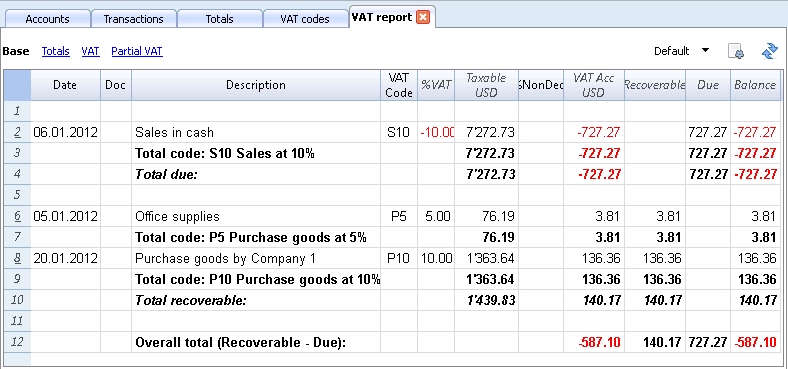Viewport: 788px width, 369px height.
Task: Open the Default view dropdown
Action: click(681, 51)
